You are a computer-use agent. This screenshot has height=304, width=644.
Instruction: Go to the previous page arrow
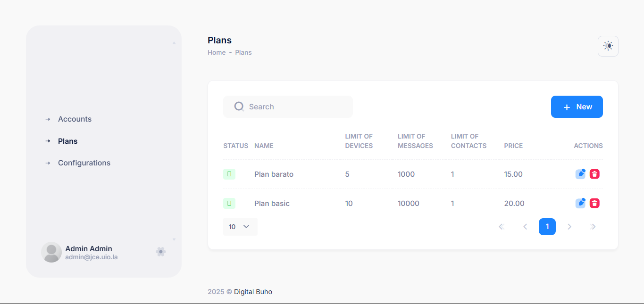click(x=525, y=227)
